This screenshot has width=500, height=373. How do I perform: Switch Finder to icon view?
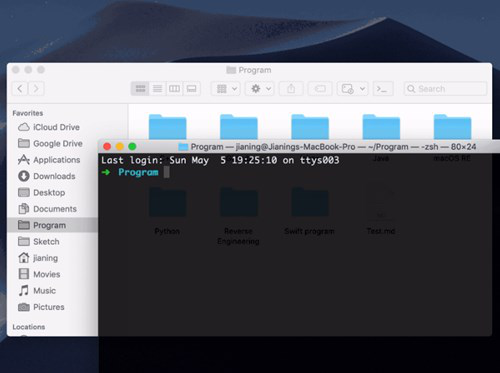tap(140, 89)
